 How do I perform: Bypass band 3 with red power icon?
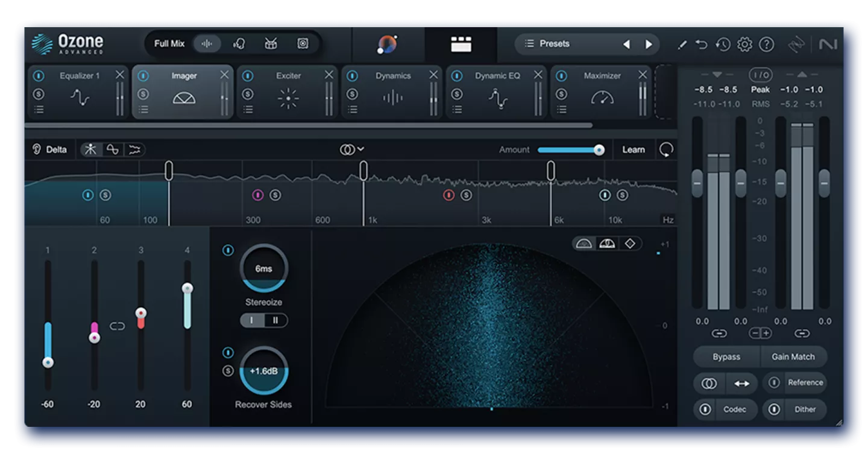pos(448,195)
